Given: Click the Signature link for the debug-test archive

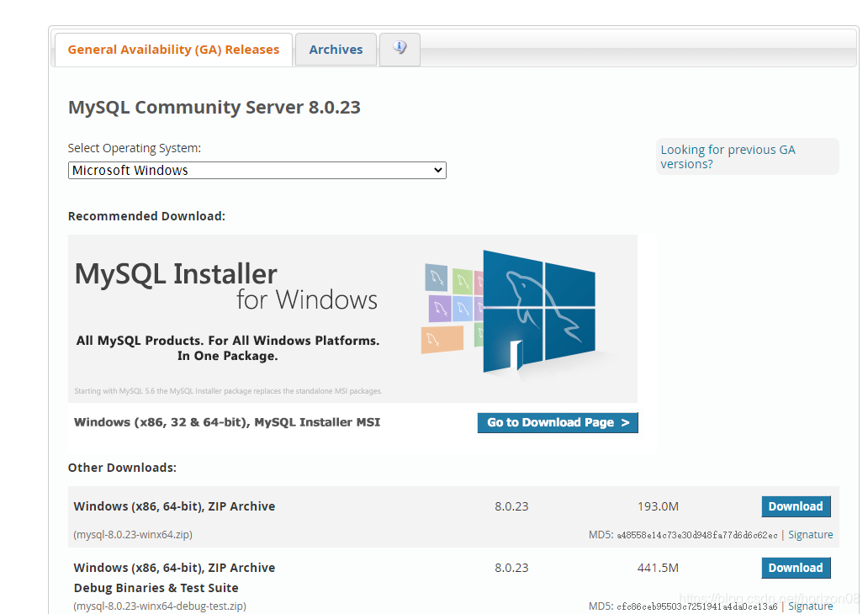Looking at the screenshot, I should click(x=810, y=606).
